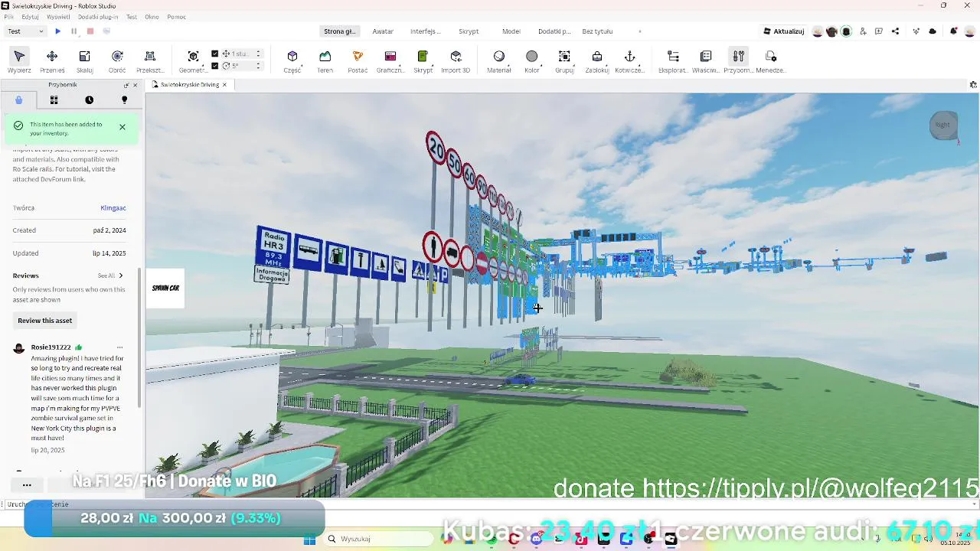
Task: Select the Przenieś move tool
Action: (x=52, y=60)
